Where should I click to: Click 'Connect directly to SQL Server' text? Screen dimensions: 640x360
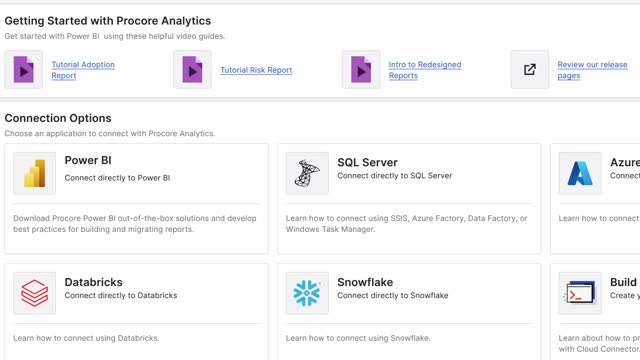pyautogui.click(x=395, y=176)
